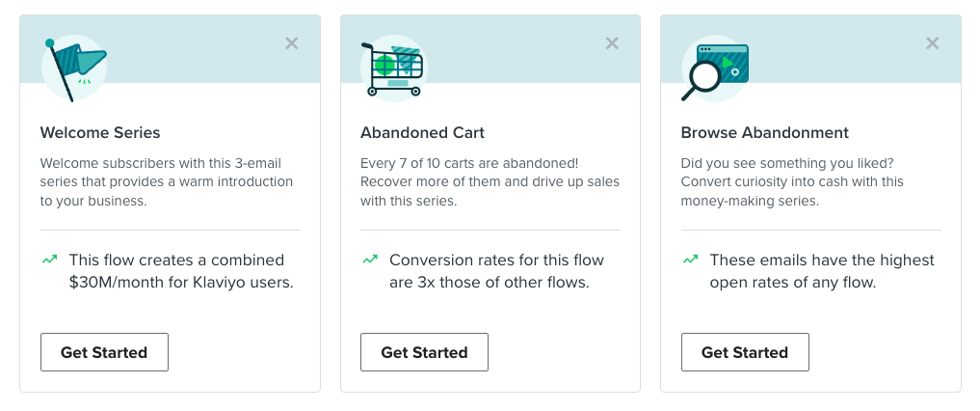The width and height of the screenshot is (980, 411).
Task: Select the Browse Abandonment heading
Action: (x=765, y=132)
